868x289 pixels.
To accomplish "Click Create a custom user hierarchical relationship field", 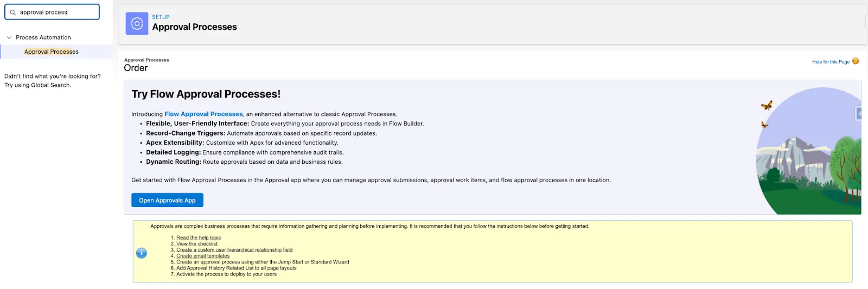I will tap(234, 250).
